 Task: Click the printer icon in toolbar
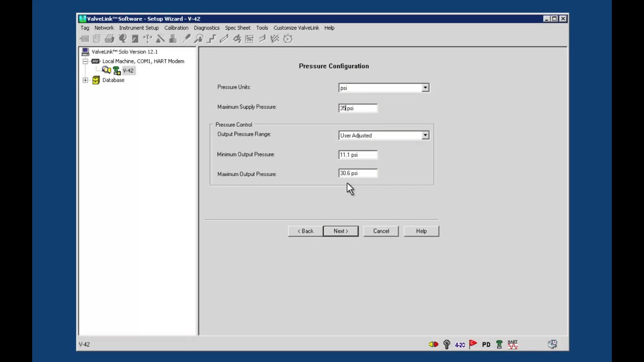tap(109, 39)
